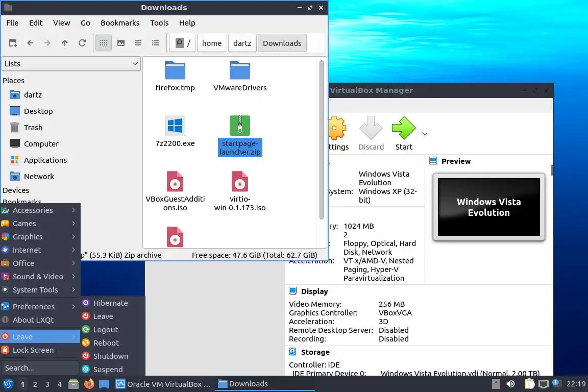Image resolution: width=588 pixels, height=392 pixels.
Task: Open the View menu
Action: click(x=61, y=23)
